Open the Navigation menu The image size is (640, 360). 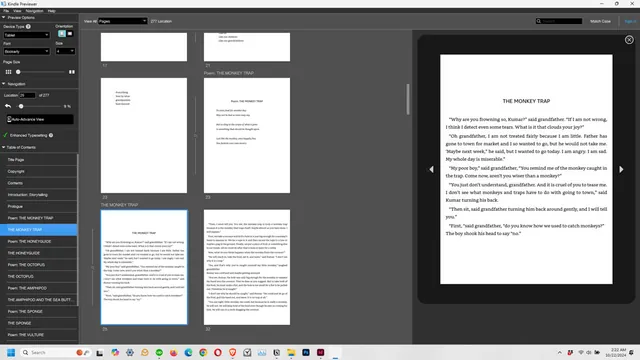(x=34, y=11)
